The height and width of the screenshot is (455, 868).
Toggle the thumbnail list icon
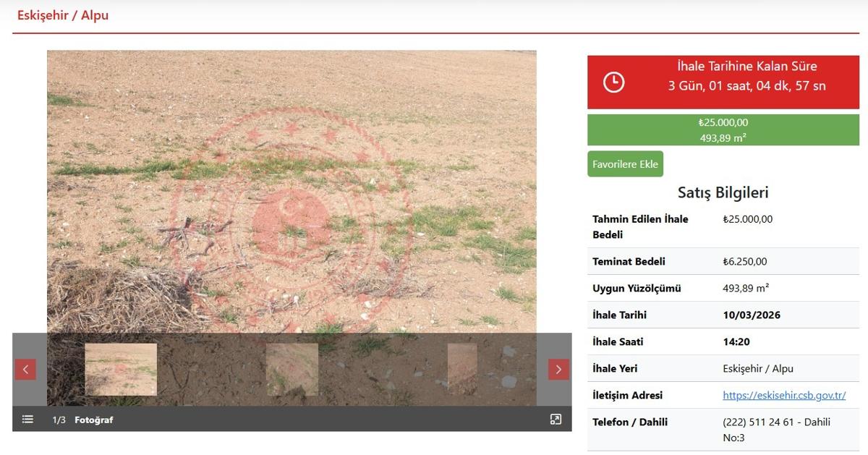point(27,420)
